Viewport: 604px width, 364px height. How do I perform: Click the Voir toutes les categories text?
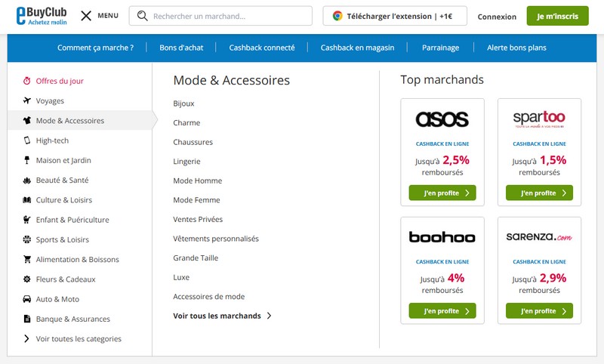(x=79, y=339)
